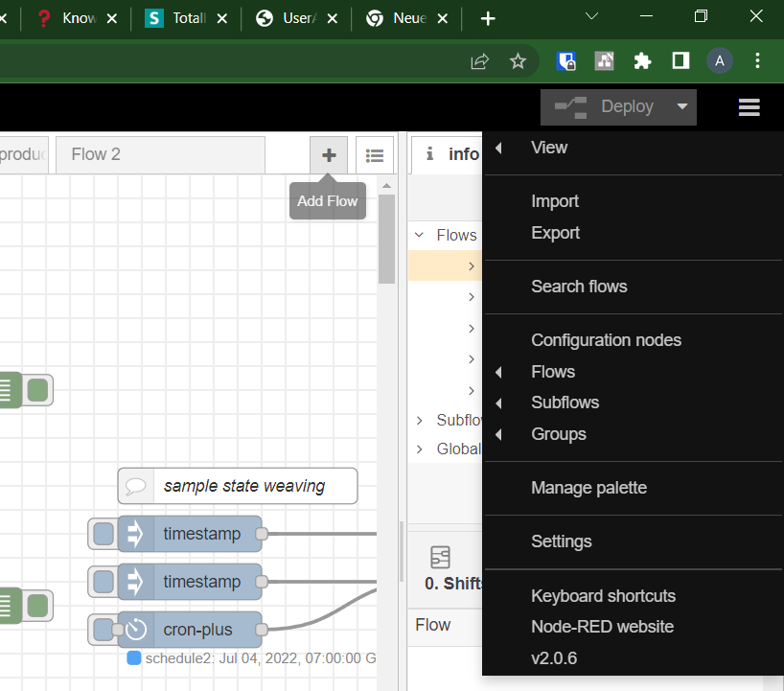This screenshot has height=691, width=784.
Task: Click the Add Flow plus icon
Action: point(328,155)
